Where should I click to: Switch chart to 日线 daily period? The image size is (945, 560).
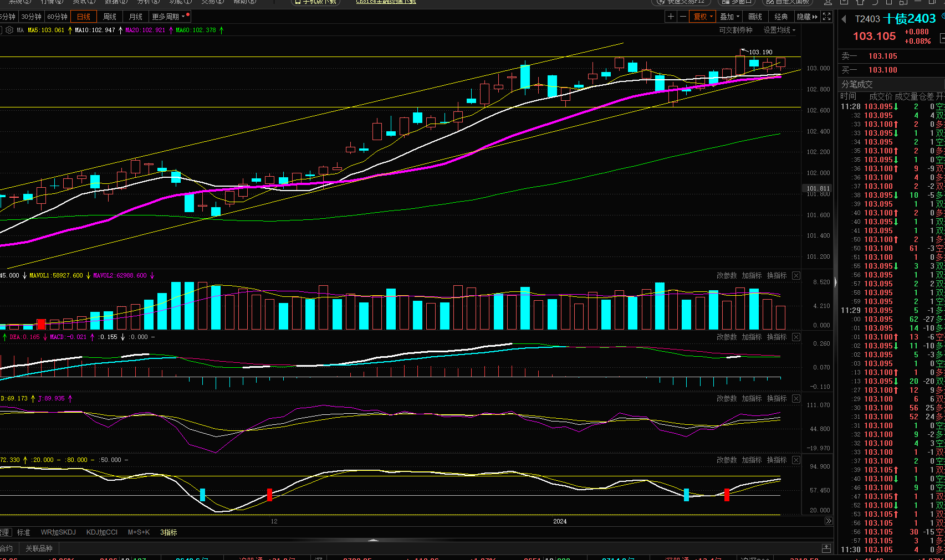coord(84,17)
